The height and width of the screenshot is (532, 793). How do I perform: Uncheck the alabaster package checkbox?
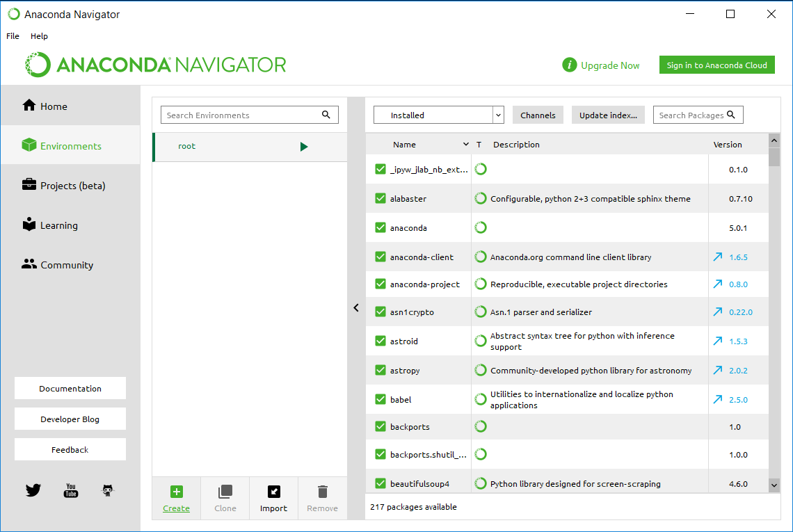pyautogui.click(x=381, y=198)
